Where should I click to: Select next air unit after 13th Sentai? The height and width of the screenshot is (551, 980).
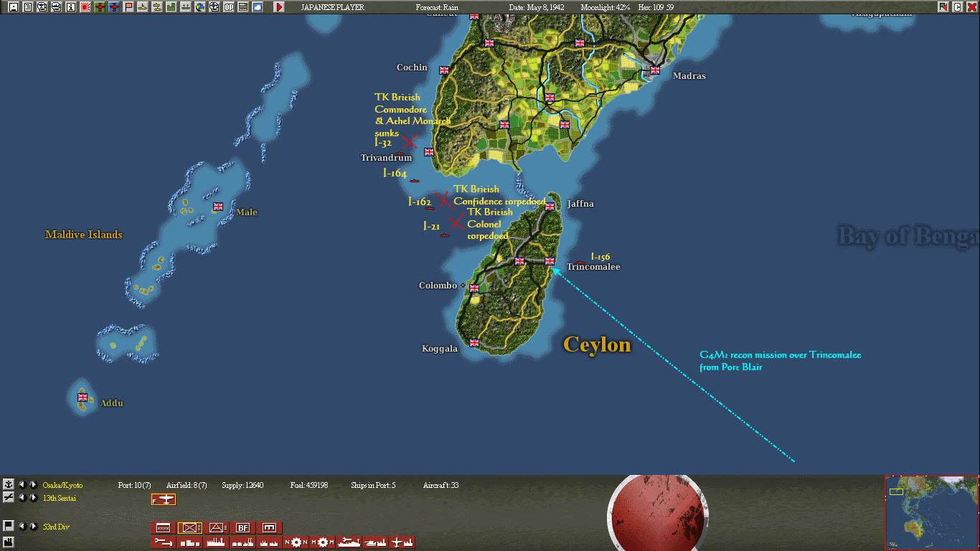tap(33, 497)
